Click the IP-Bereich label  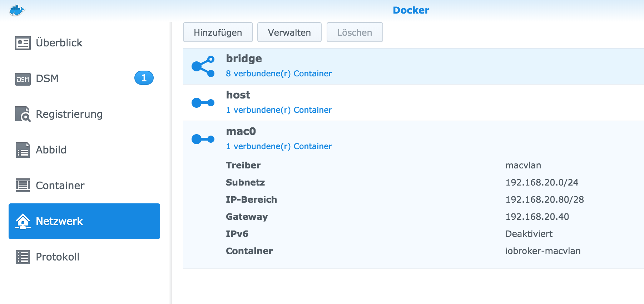(251, 199)
